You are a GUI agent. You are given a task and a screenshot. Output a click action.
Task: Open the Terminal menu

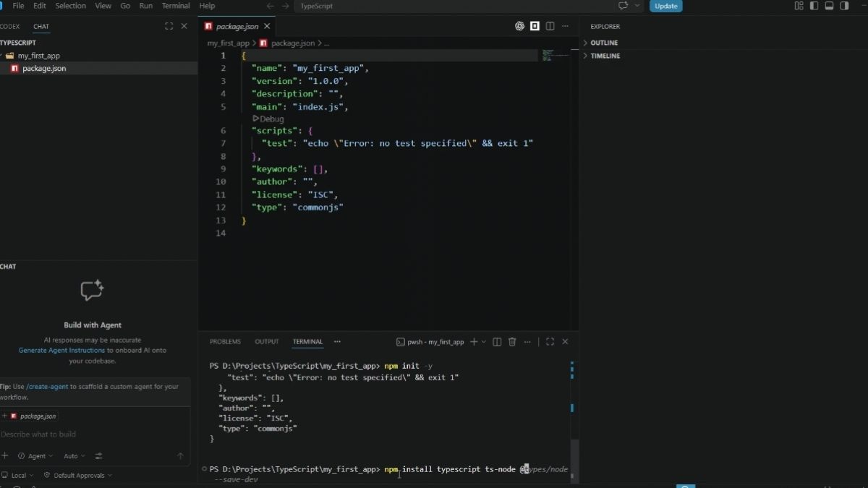pos(176,6)
